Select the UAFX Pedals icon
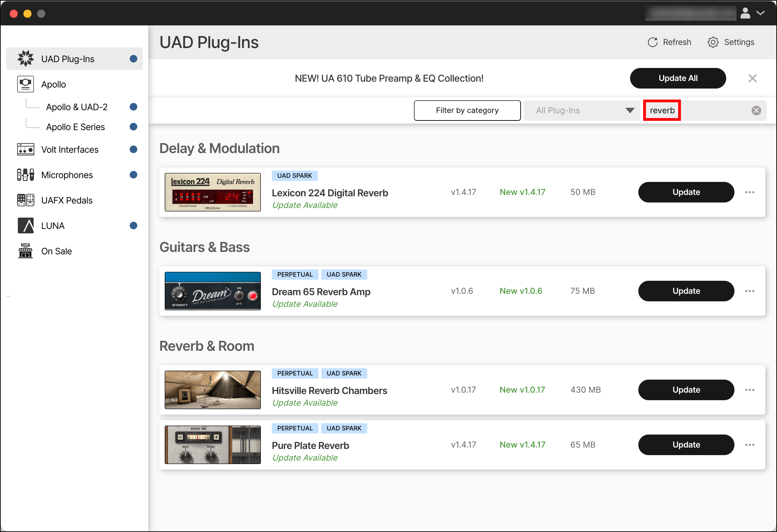 tap(26, 200)
